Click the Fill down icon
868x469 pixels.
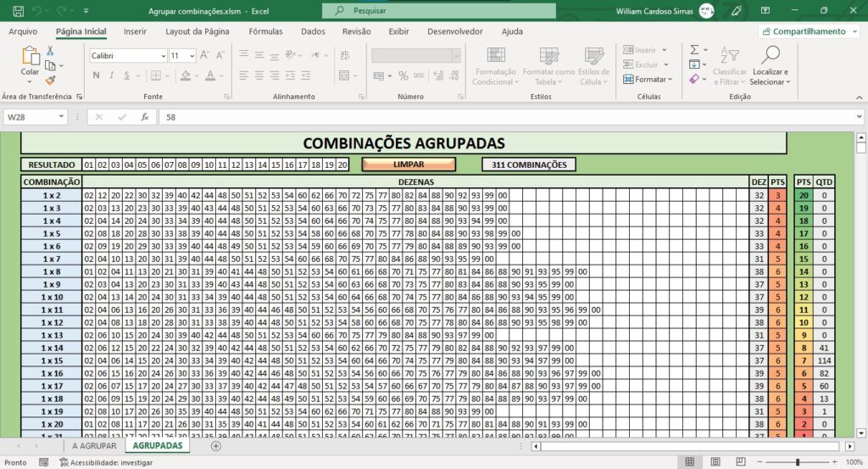pos(694,64)
